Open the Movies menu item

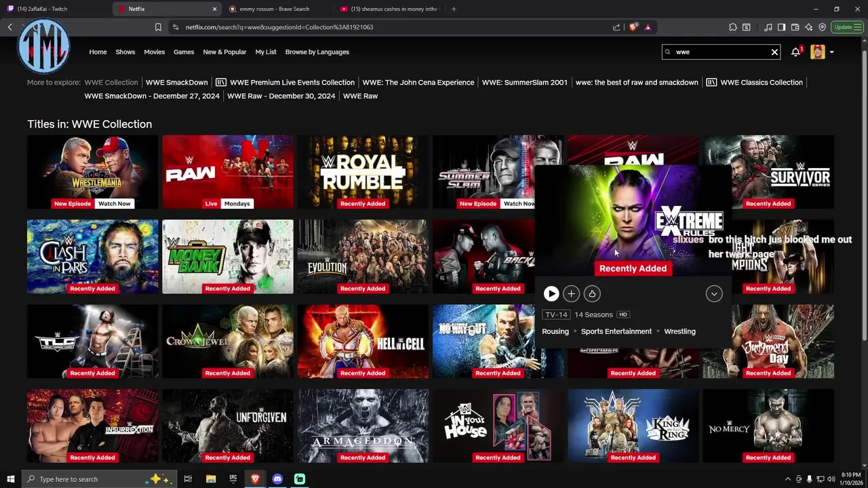154,52
